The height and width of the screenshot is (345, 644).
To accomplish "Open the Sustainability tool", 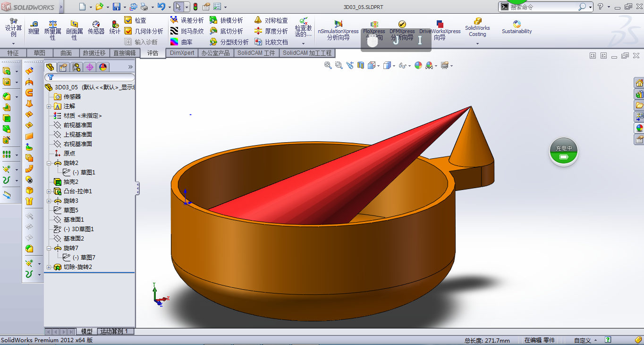I will [x=517, y=27].
